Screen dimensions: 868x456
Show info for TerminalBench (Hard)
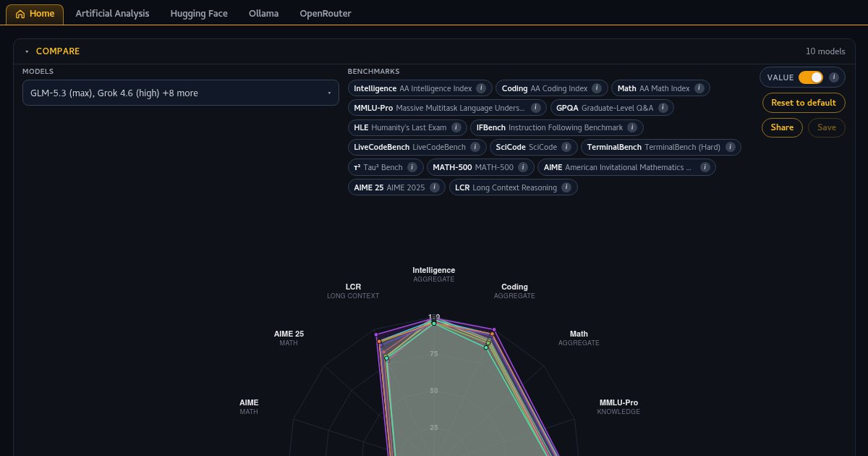[x=729, y=147]
